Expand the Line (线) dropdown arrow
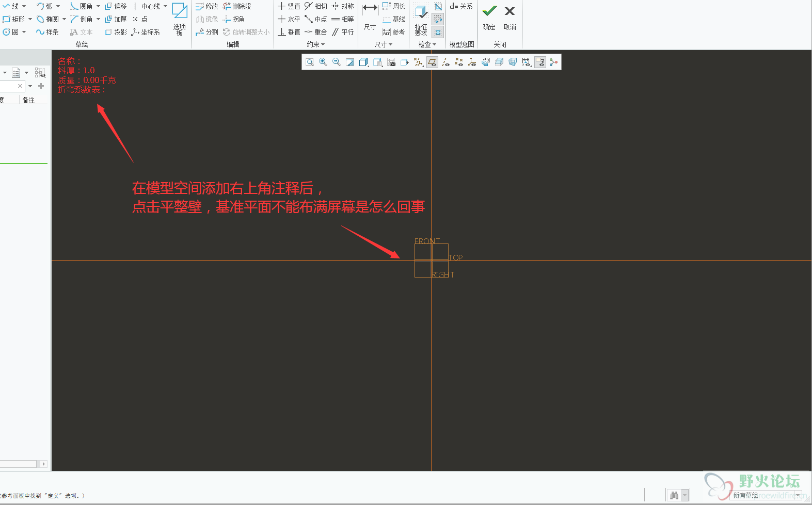The width and height of the screenshot is (812, 505). coord(24,6)
